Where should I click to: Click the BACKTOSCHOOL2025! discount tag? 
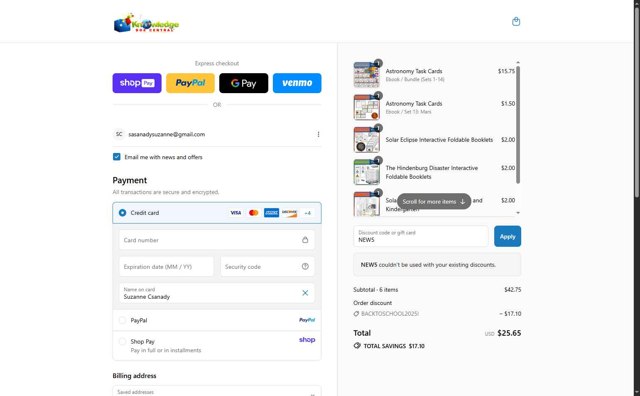click(386, 314)
